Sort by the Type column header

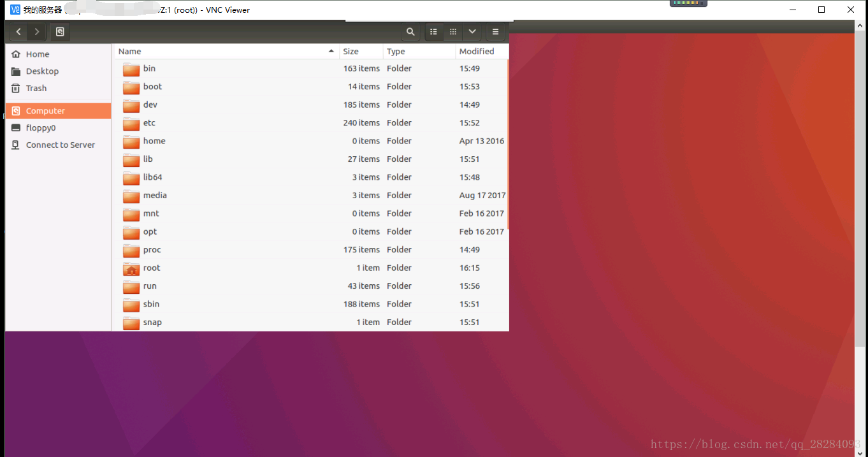click(x=419, y=52)
